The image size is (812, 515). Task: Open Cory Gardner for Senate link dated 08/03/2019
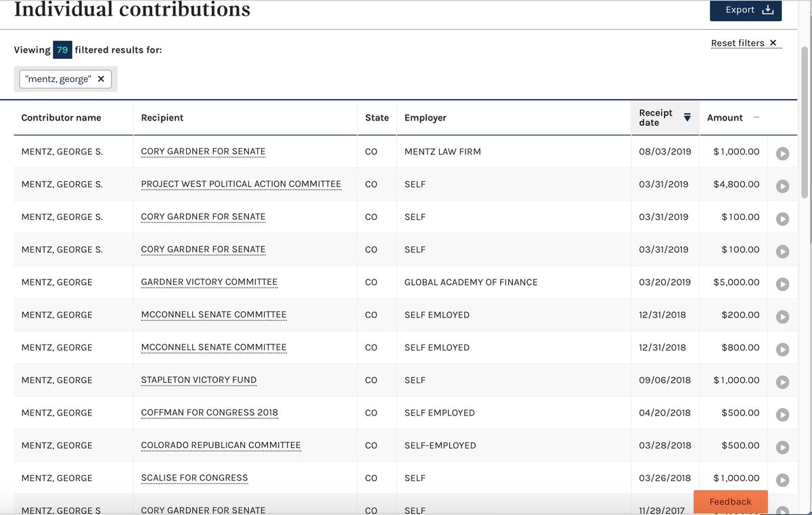tap(203, 152)
